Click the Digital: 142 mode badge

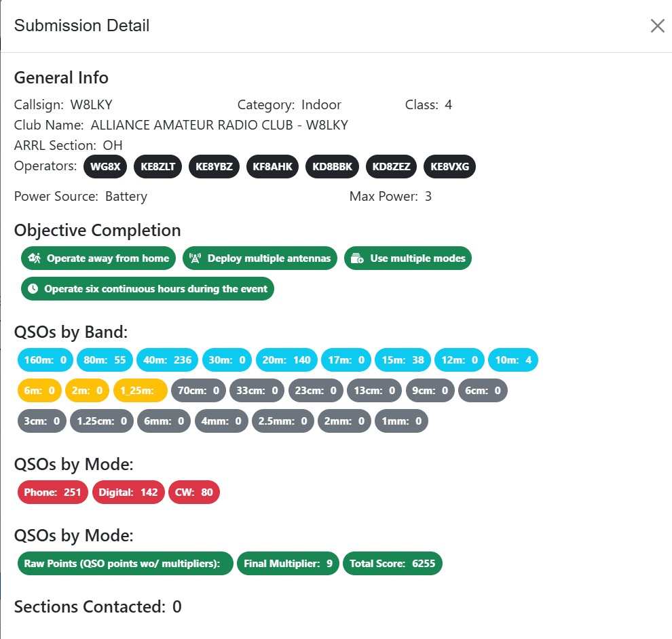coord(128,492)
